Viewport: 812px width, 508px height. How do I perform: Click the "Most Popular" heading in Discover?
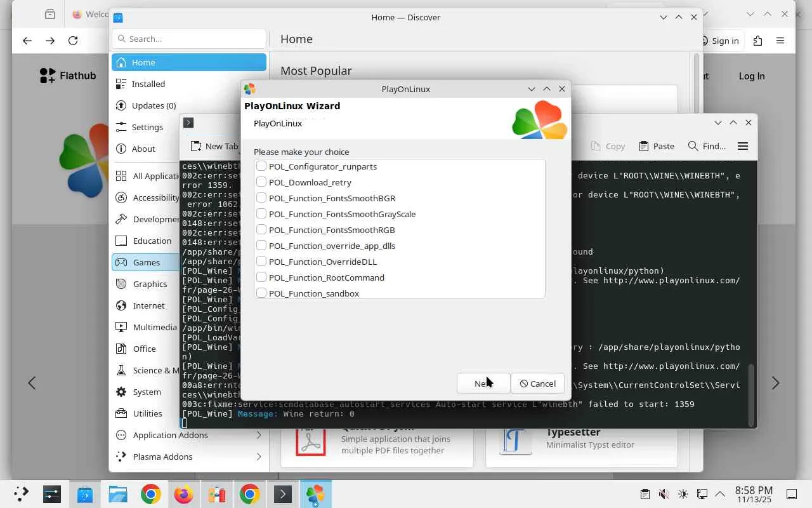[x=316, y=70]
